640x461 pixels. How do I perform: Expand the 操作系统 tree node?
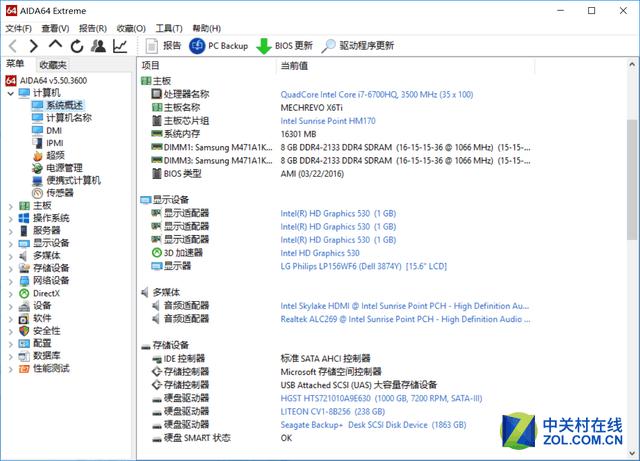pyautogui.click(x=11, y=219)
